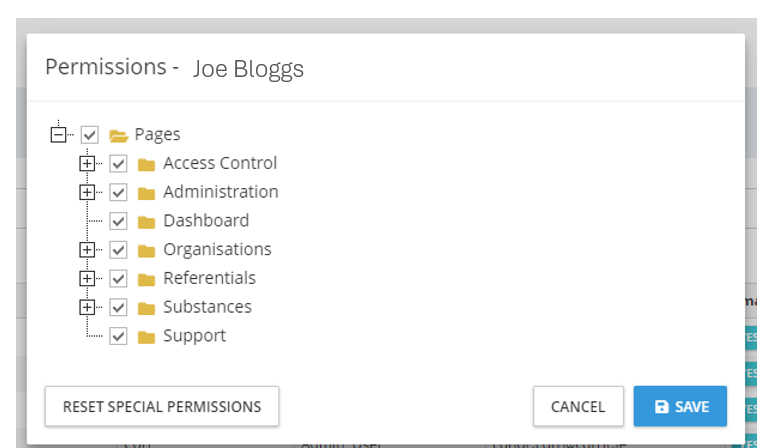Click the Administration folder icon
This screenshot has height=448, width=772.
click(147, 193)
